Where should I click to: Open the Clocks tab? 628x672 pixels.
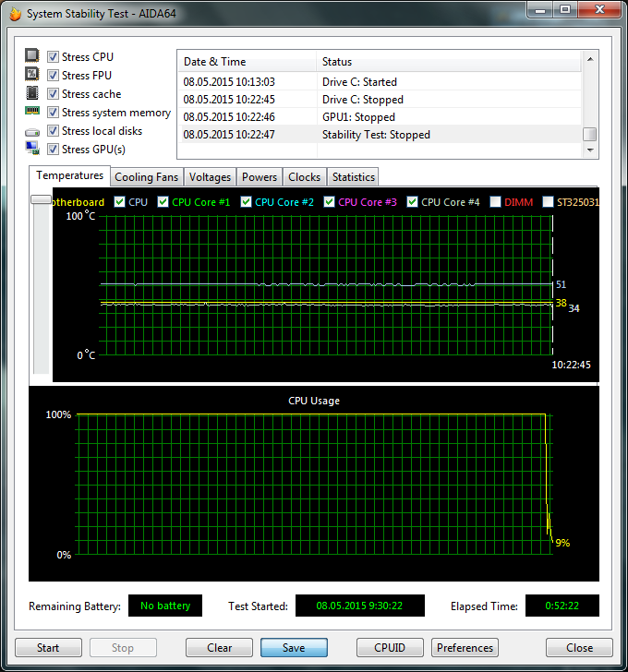coord(305,177)
